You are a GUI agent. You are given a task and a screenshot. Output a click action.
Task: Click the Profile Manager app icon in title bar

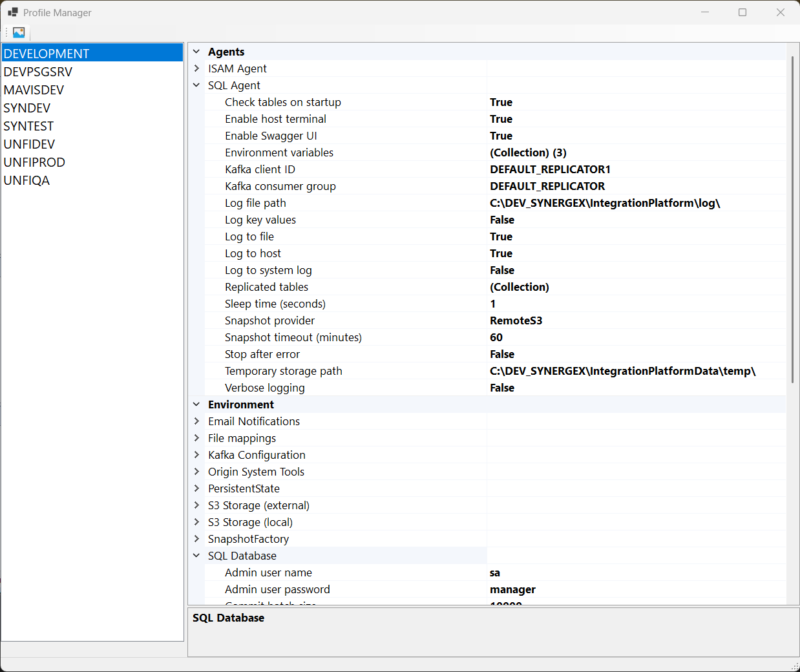13,12
